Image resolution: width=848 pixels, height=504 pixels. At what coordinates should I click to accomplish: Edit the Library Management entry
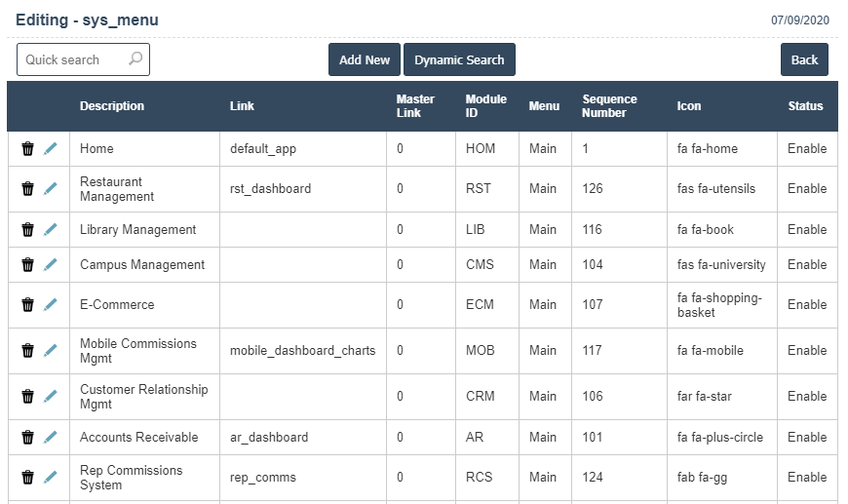tap(51, 230)
